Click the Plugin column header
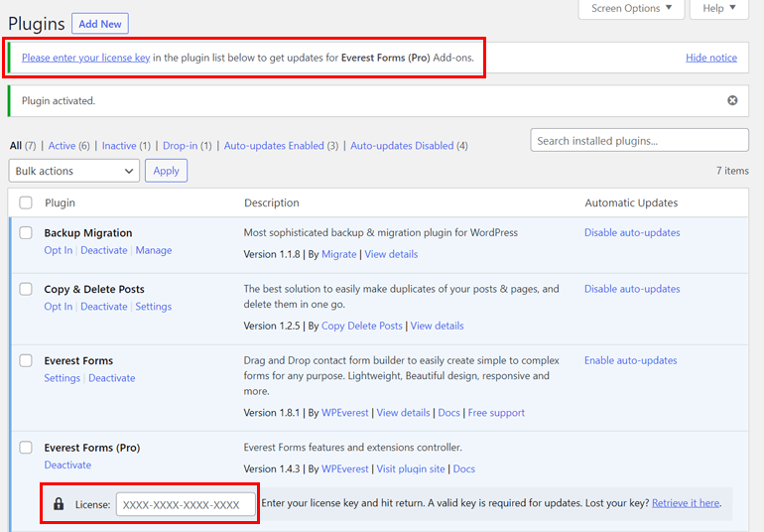764x532 pixels. tap(60, 202)
